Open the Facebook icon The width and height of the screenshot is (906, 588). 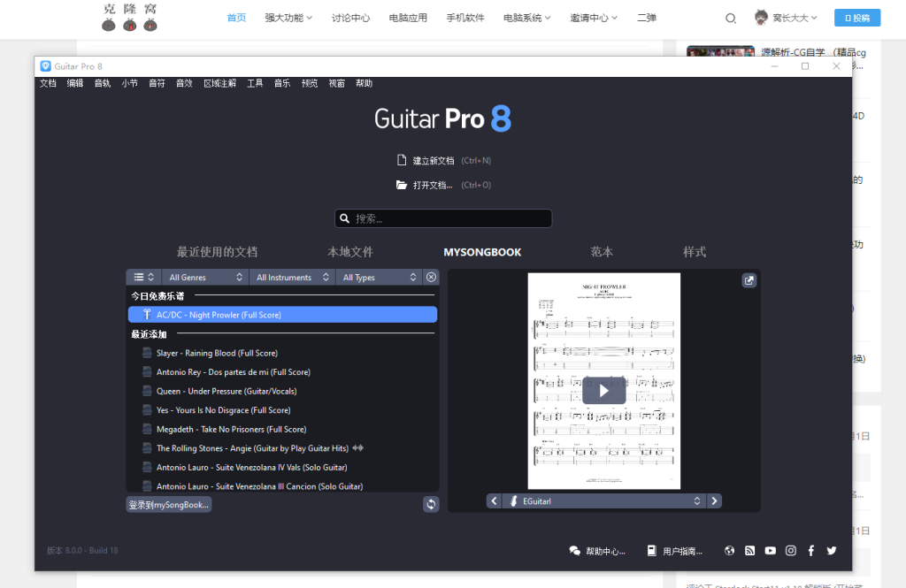810,551
